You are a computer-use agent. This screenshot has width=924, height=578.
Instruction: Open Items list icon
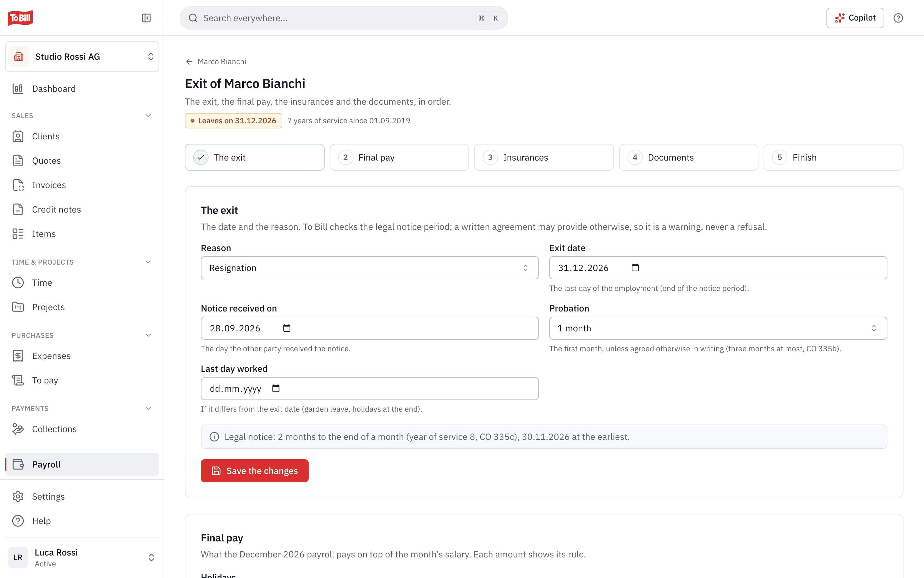[x=18, y=234]
